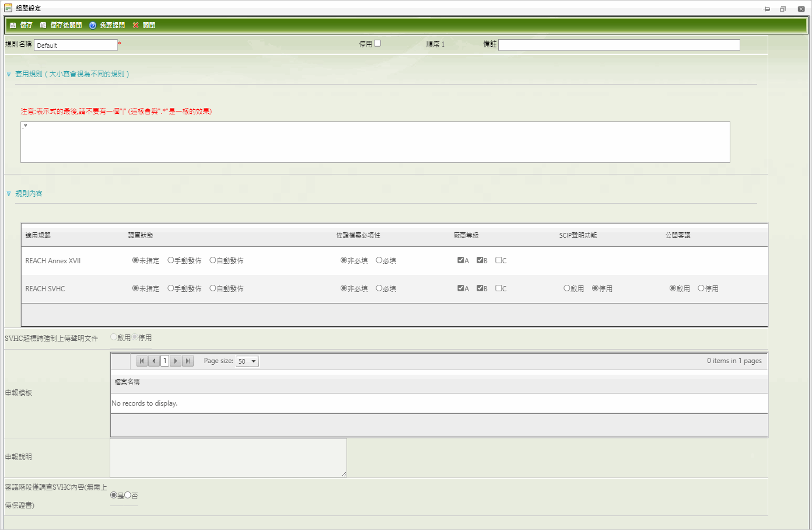Select 自動發佈 for REACH SVHC
Image resolution: width=812 pixels, height=530 pixels.
(213, 288)
